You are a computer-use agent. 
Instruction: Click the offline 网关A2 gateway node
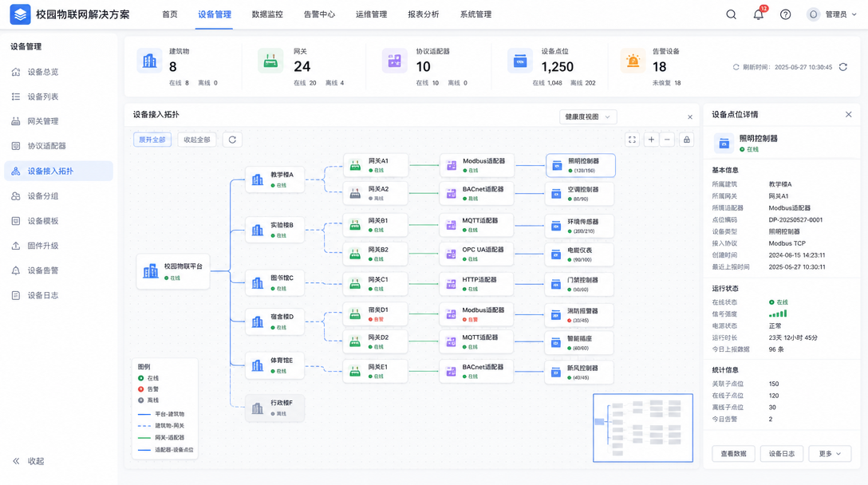coord(375,193)
